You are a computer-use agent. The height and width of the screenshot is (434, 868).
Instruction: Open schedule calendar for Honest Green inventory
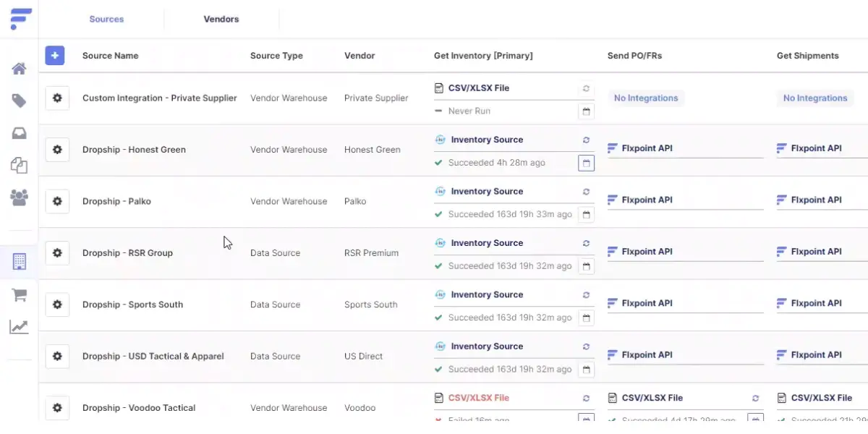[586, 163]
